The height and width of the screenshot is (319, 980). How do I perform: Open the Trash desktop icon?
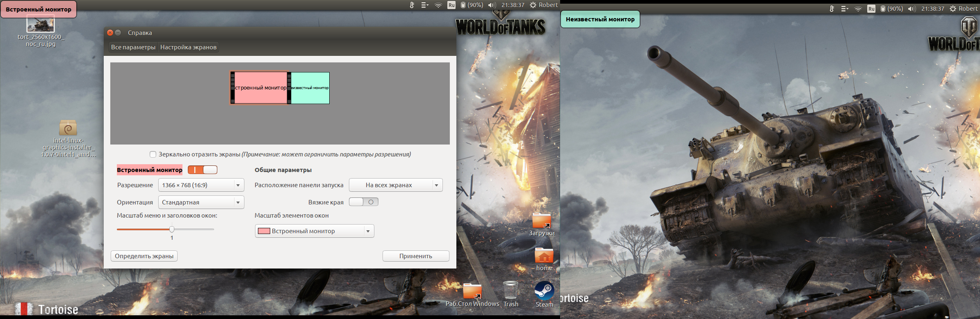pyautogui.click(x=511, y=291)
